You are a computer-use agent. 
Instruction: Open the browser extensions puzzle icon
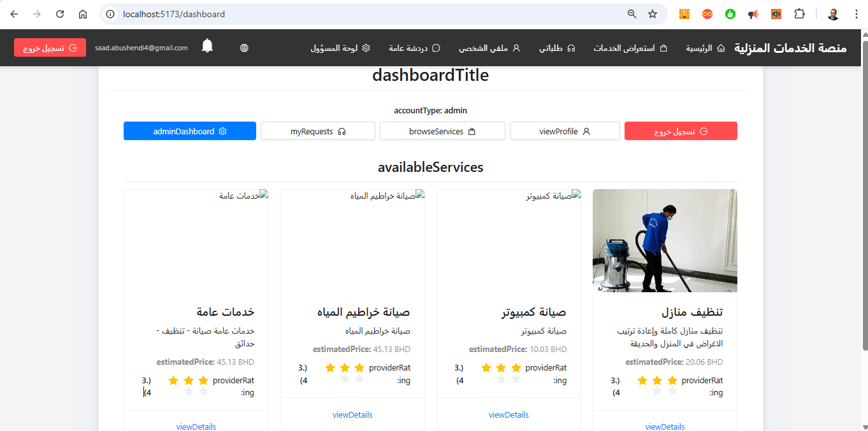(x=799, y=14)
